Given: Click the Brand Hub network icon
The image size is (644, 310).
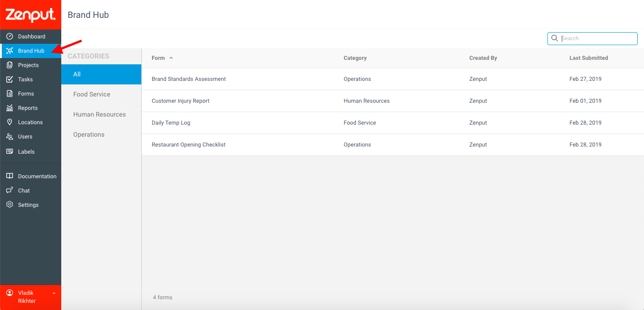Looking at the screenshot, I should [x=9, y=50].
